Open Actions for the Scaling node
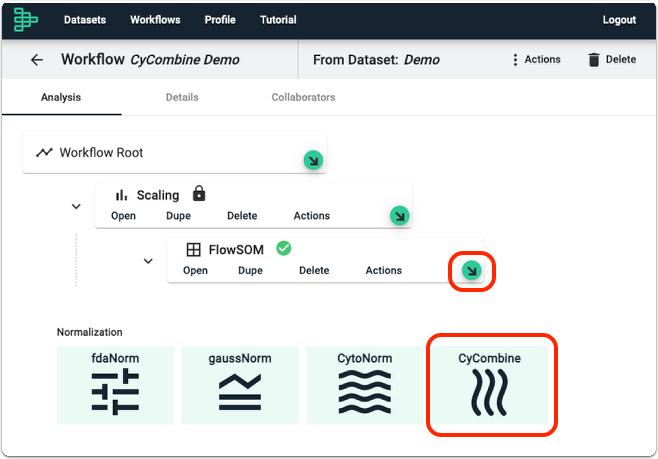This screenshot has height=459, width=658. tap(312, 216)
